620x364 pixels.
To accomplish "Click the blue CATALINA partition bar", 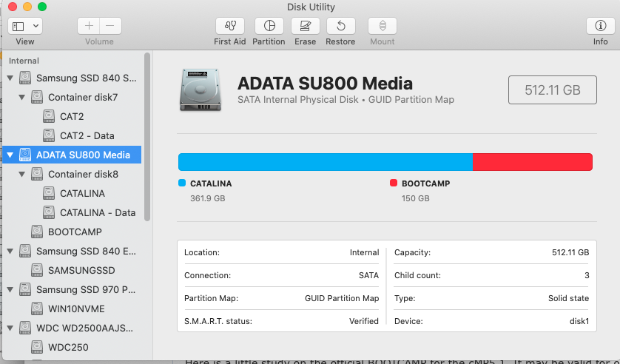I will [326, 162].
